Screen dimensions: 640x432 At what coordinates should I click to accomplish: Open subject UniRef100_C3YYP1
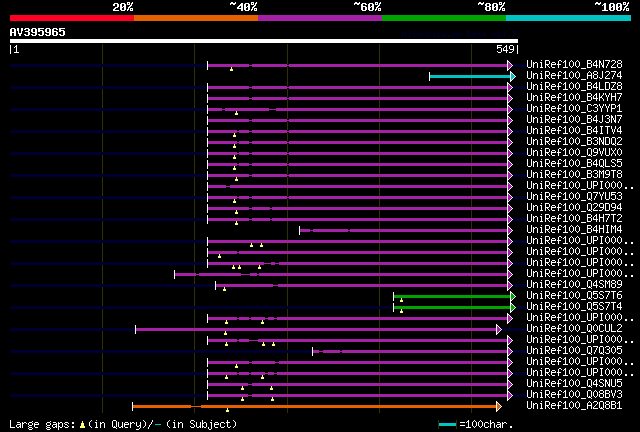574,109
